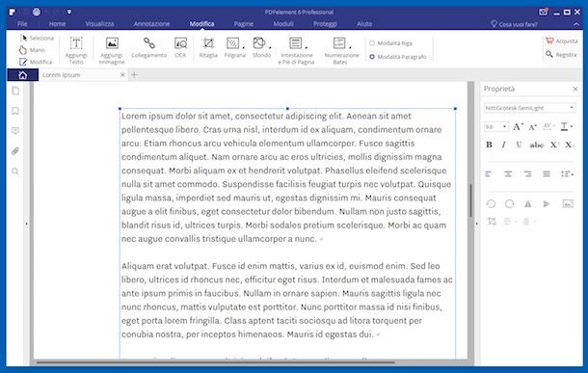Open Numerazione Bates options
588x373 pixels.
[341, 51]
